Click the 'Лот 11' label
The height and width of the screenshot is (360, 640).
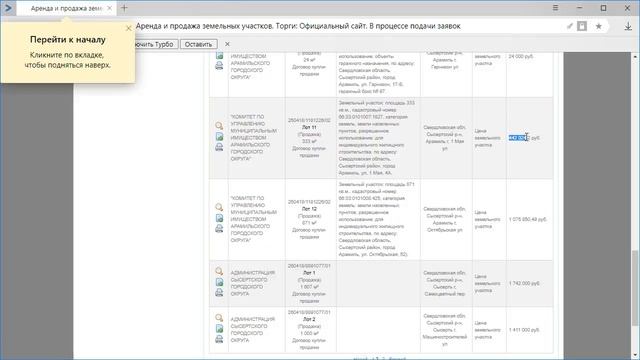(x=309, y=127)
